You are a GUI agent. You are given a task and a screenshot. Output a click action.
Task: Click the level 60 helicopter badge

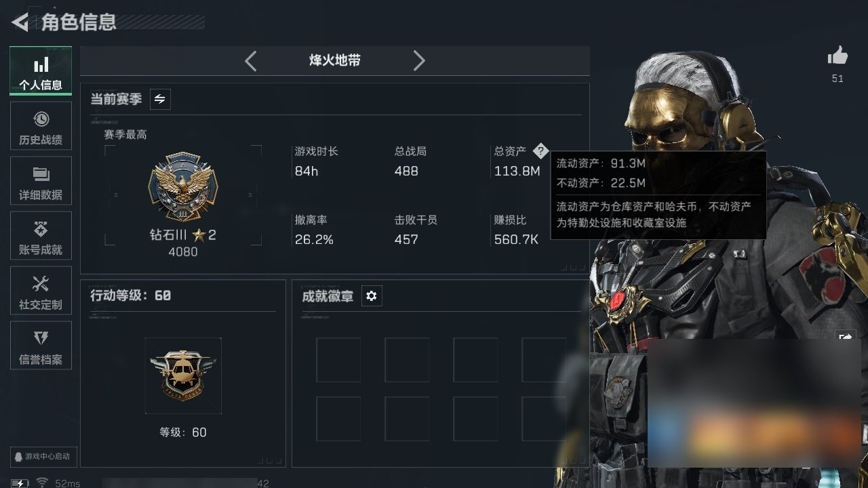click(x=183, y=375)
